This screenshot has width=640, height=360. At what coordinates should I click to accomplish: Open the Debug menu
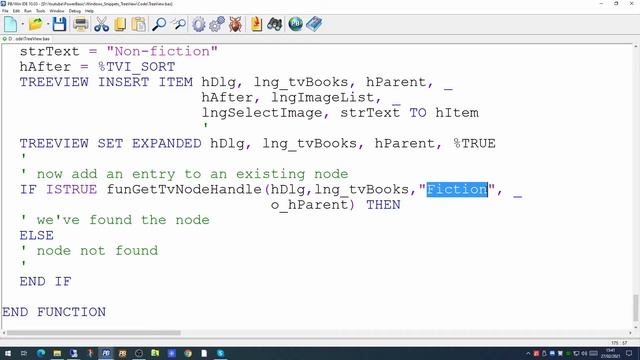[x=74, y=11]
